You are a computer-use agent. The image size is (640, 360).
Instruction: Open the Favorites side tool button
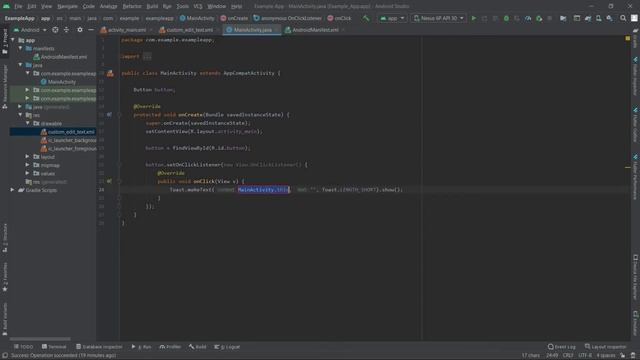pyautogui.click(x=5, y=277)
